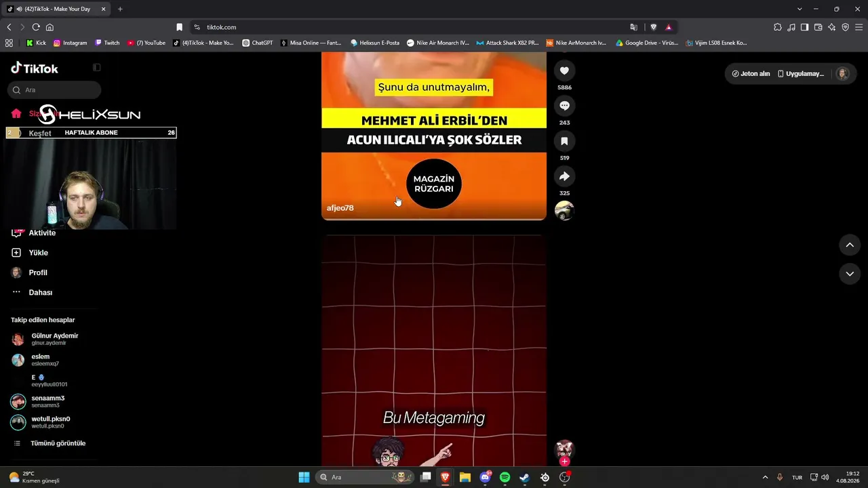
Task: Open the profile avatar menu at top right
Action: click(843, 74)
